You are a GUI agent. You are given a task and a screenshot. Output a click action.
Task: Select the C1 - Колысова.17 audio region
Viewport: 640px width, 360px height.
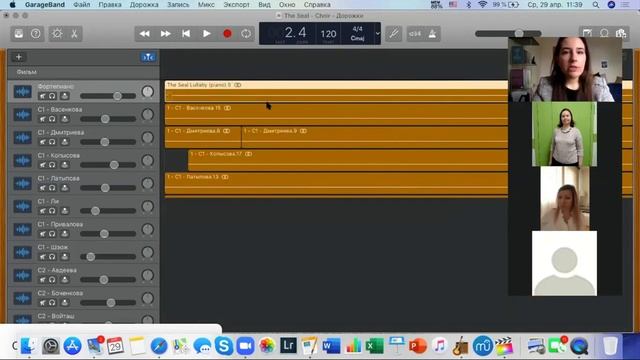pyautogui.click(x=348, y=160)
